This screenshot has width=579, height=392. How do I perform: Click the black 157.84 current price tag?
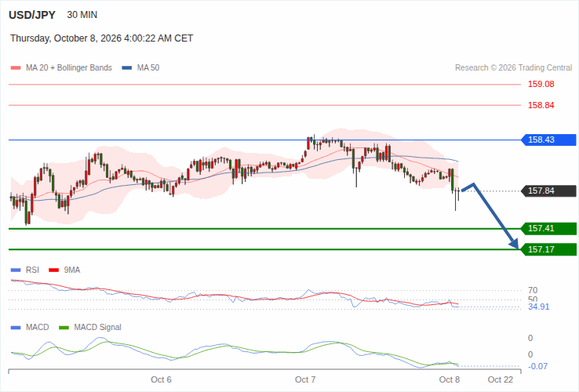pos(548,191)
